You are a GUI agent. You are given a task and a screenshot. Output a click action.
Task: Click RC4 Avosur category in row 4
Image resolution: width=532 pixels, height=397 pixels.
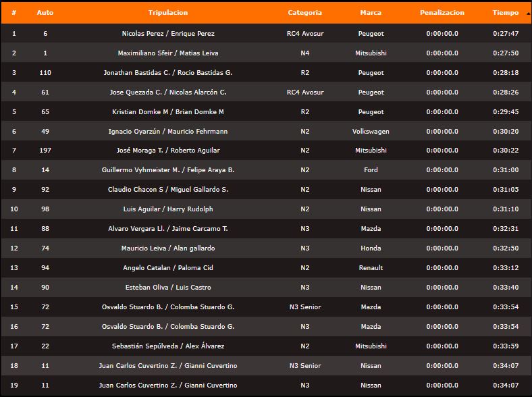pyautogui.click(x=305, y=92)
